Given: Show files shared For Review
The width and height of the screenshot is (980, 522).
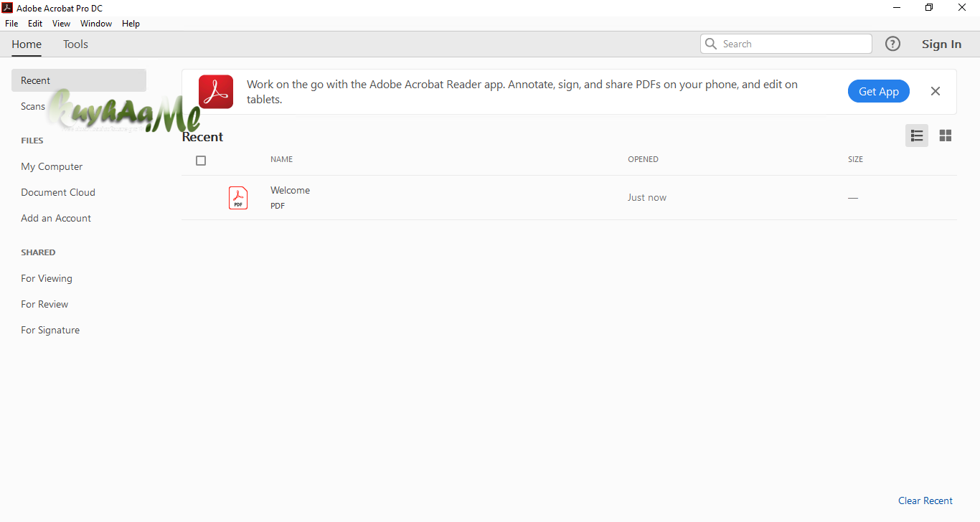Looking at the screenshot, I should [44, 304].
